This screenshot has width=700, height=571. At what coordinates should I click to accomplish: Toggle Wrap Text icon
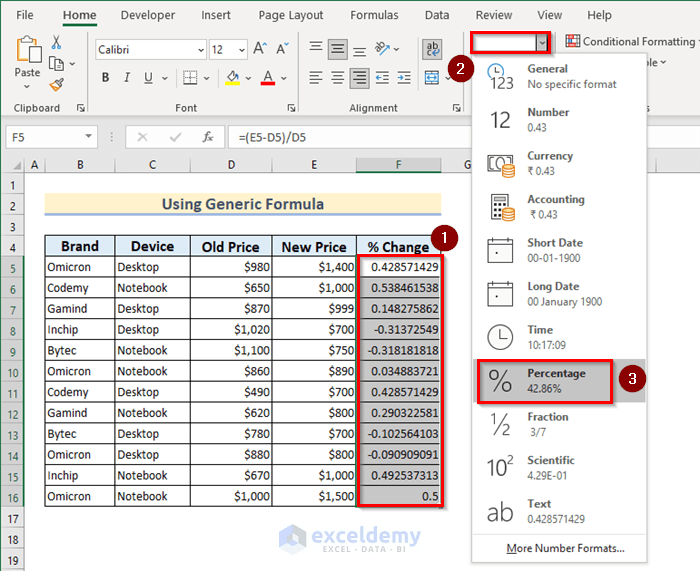click(432, 49)
